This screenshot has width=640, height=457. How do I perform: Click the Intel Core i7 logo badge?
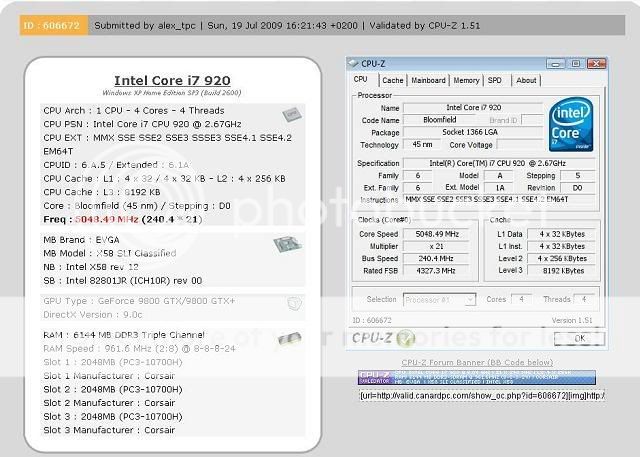coord(571,124)
